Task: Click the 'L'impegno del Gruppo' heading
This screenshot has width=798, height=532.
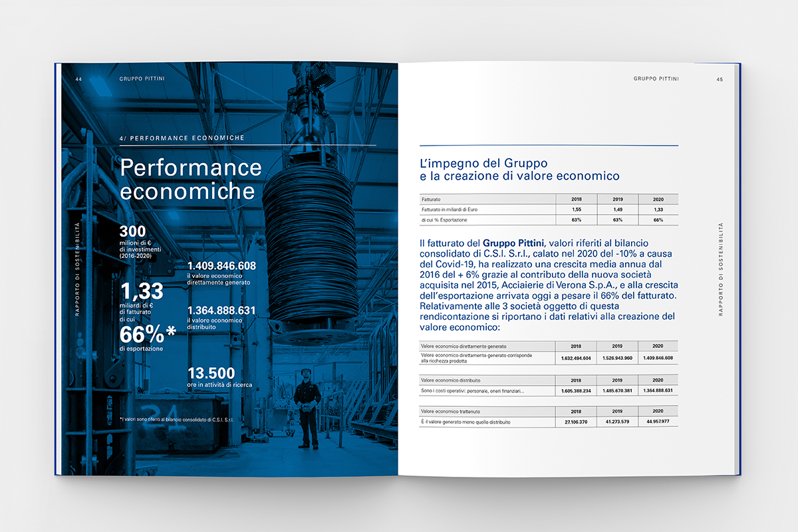Action: [483, 163]
